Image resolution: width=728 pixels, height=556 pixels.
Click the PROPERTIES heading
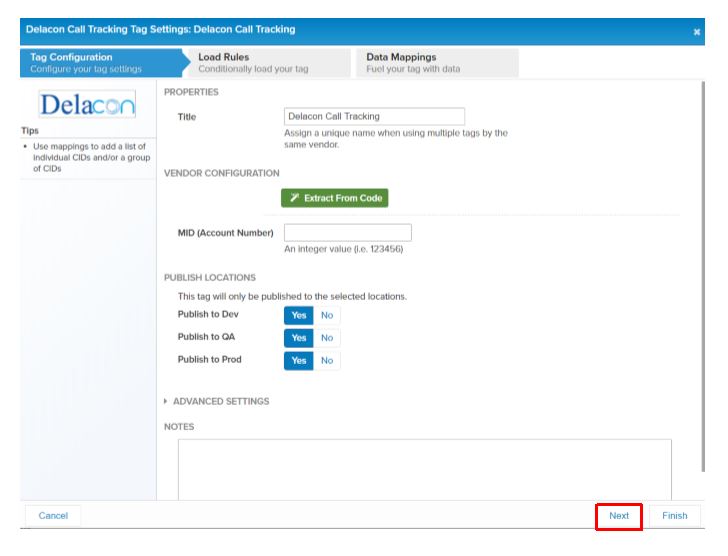(191, 92)
